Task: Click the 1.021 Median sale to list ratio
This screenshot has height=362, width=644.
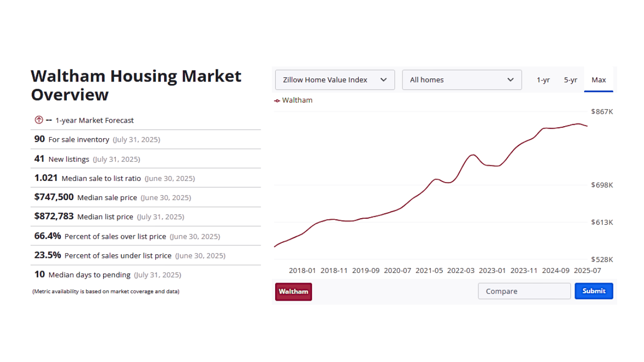Action: click(146, 178)
